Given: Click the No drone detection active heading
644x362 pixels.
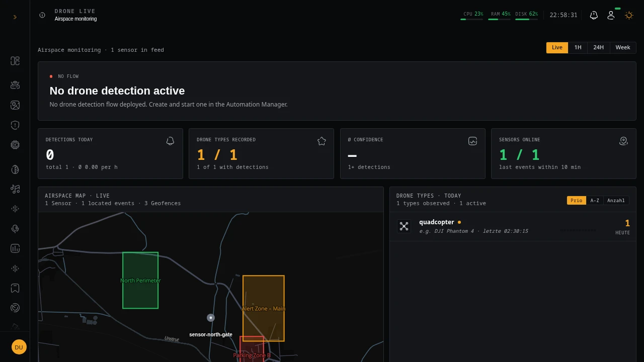Looking at the screenshot, I should pyautogui.click(x=117, y=91).
